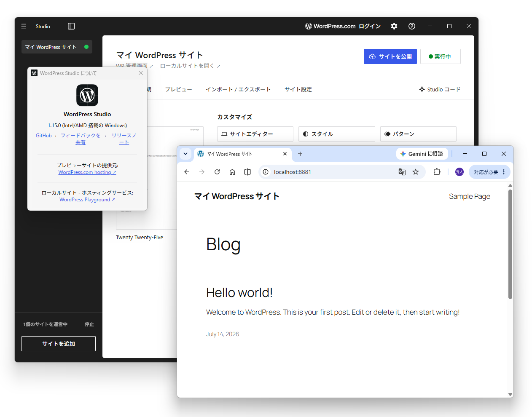The image size is (532, 417).
Task: Open the GitHub link
Action: 44,136
